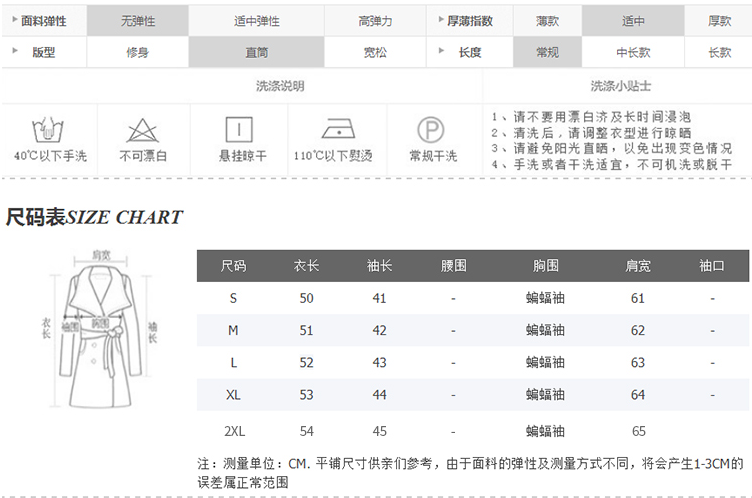Click the 尺码 column header
The height and width of the screenshot is (498, 752).
click(233, 265)
